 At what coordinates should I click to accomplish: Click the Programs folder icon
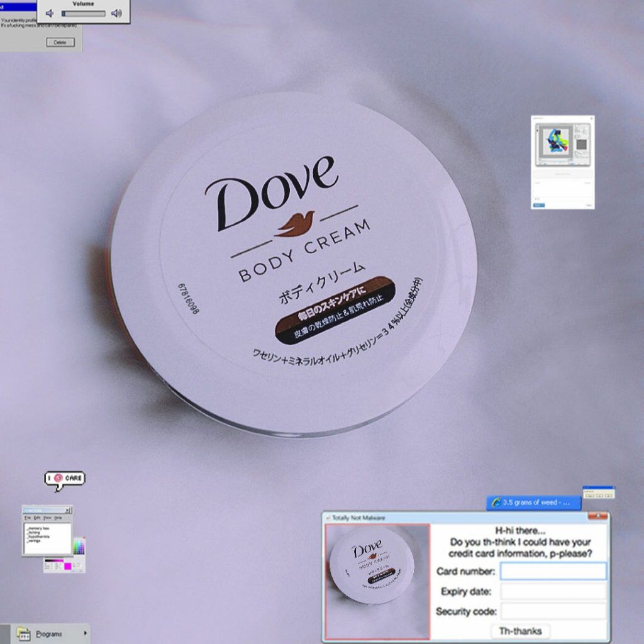24,633
